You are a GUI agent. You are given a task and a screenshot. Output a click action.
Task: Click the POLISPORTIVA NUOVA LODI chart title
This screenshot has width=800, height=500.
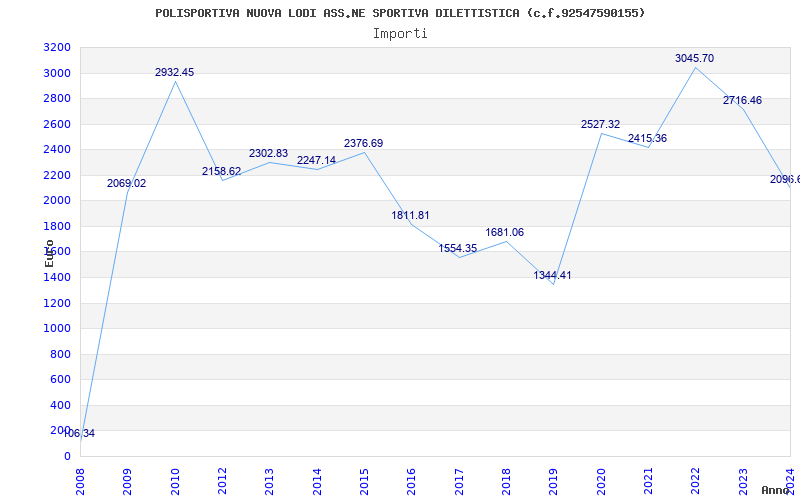tap(400, 13)
